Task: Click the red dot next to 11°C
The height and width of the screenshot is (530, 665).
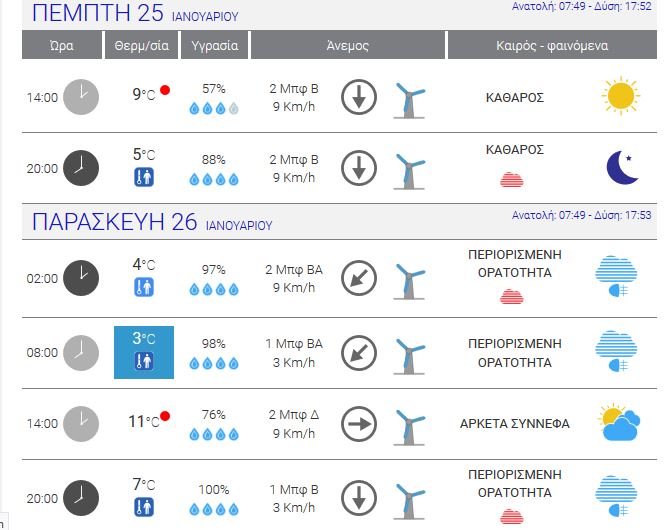Action: point(165,416)
